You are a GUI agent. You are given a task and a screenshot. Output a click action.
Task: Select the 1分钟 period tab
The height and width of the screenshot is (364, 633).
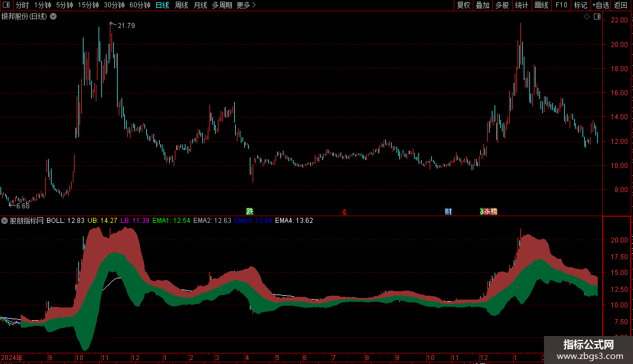(x=43, y=5)
